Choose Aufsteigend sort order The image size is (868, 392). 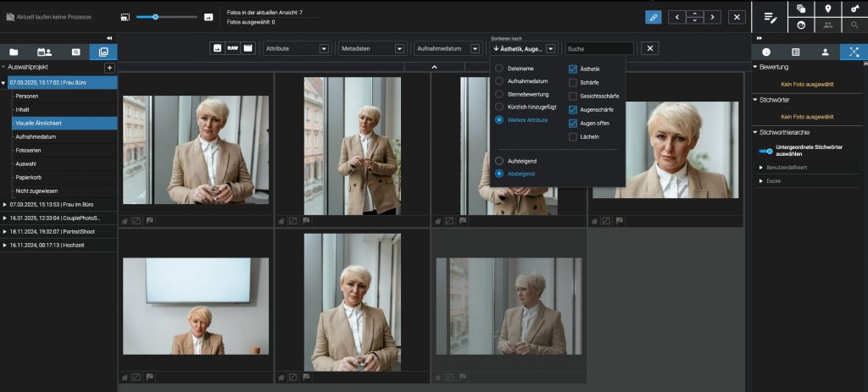[x=499, y=161]
